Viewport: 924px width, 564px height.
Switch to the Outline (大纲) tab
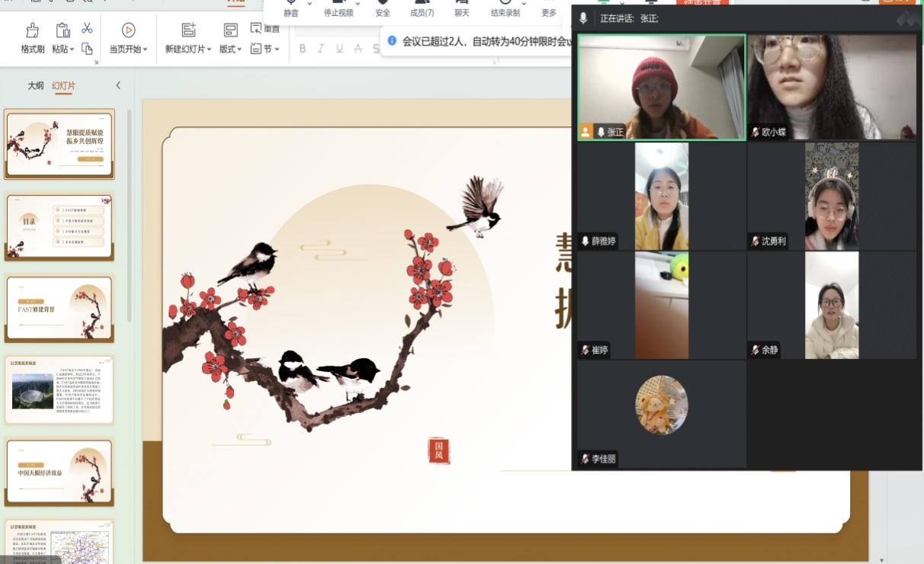[36, 86]
